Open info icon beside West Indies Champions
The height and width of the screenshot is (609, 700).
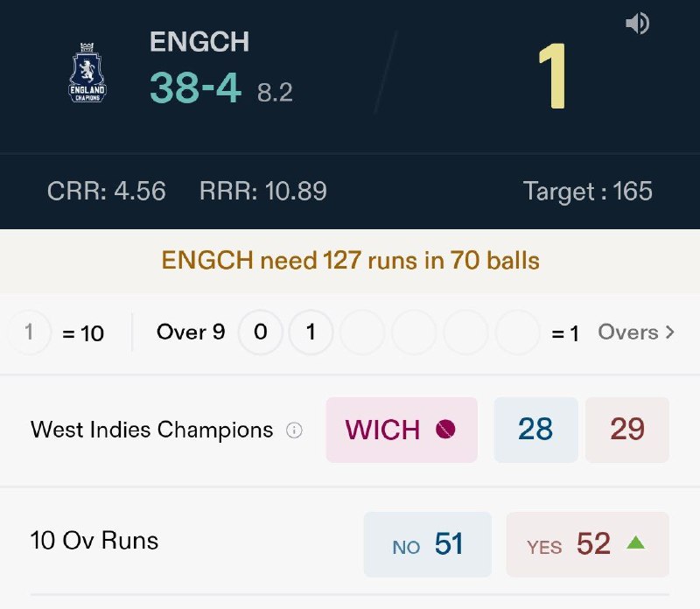[295, 430]
